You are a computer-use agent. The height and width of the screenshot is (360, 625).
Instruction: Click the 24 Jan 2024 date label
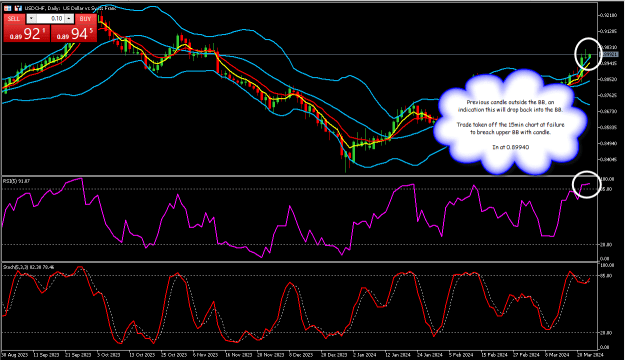click(x=430, y=354)
